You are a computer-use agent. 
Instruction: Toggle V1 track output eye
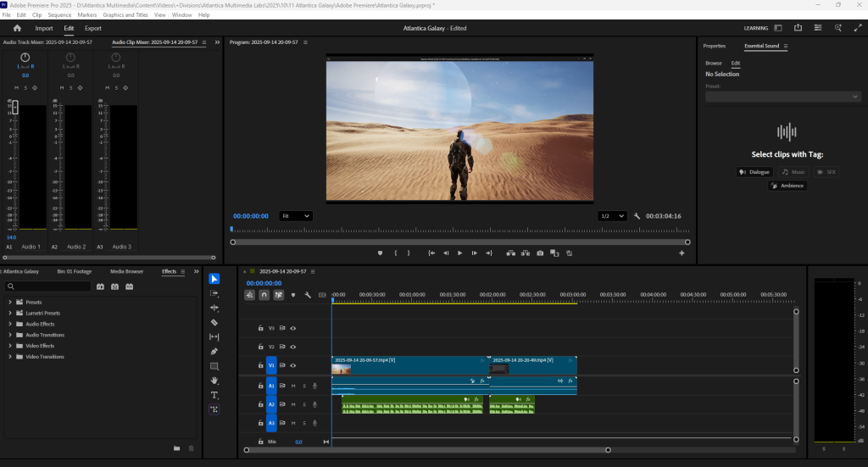tap(292, 365)
